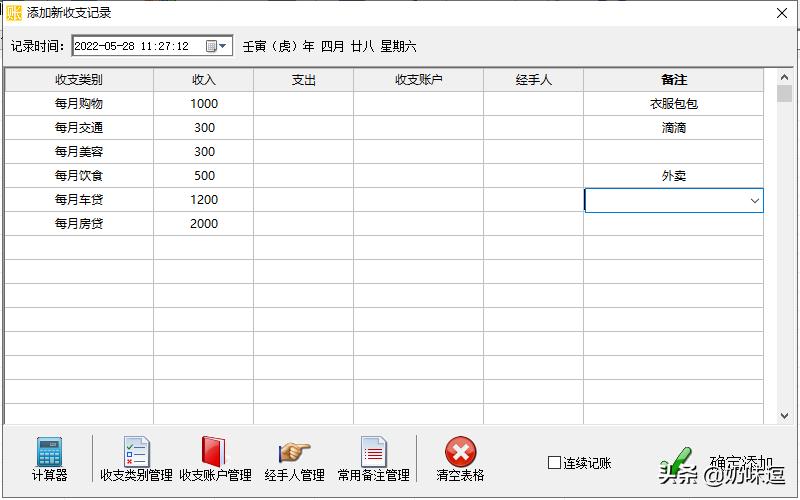Open the calculator tool icon

[x=49, y=452]
